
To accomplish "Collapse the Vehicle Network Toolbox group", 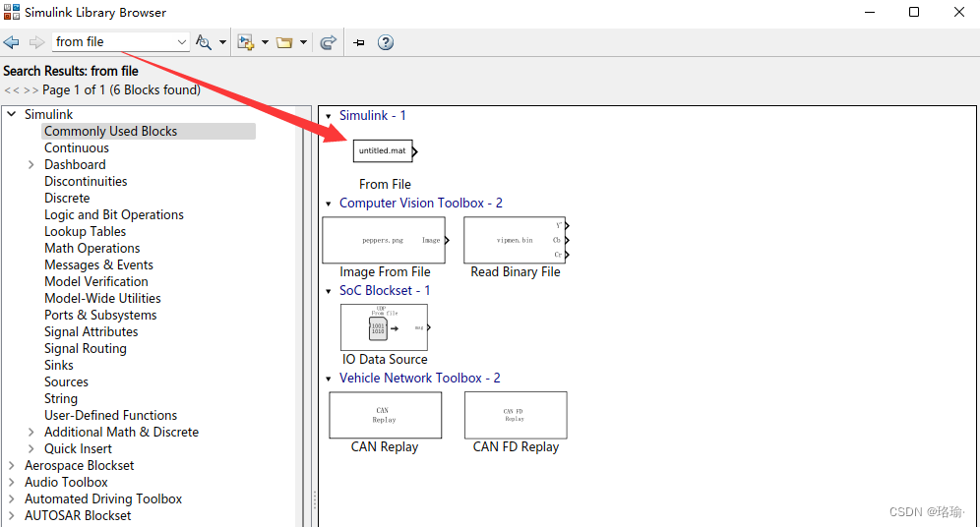I will pyautogui.click(x=328, y=379).
